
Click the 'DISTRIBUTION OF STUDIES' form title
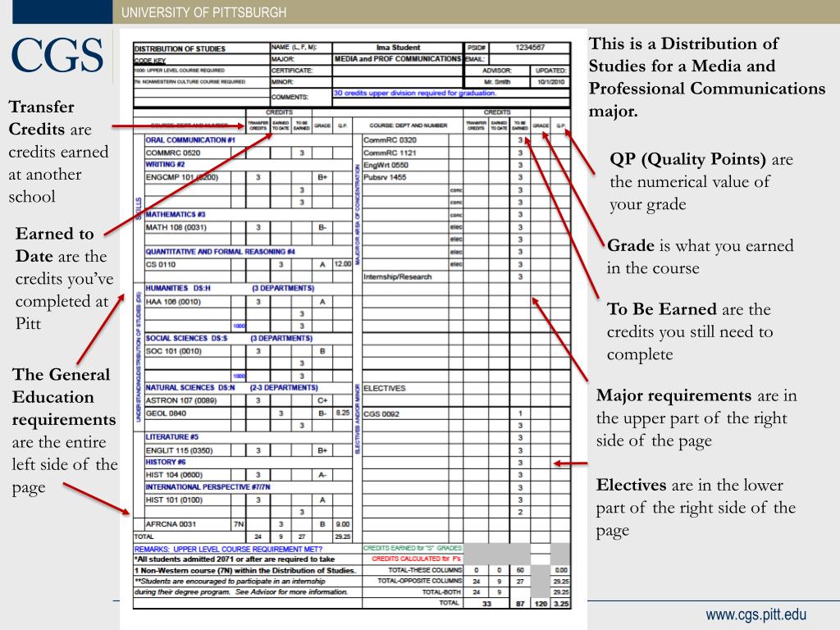[x=180, y=48]
